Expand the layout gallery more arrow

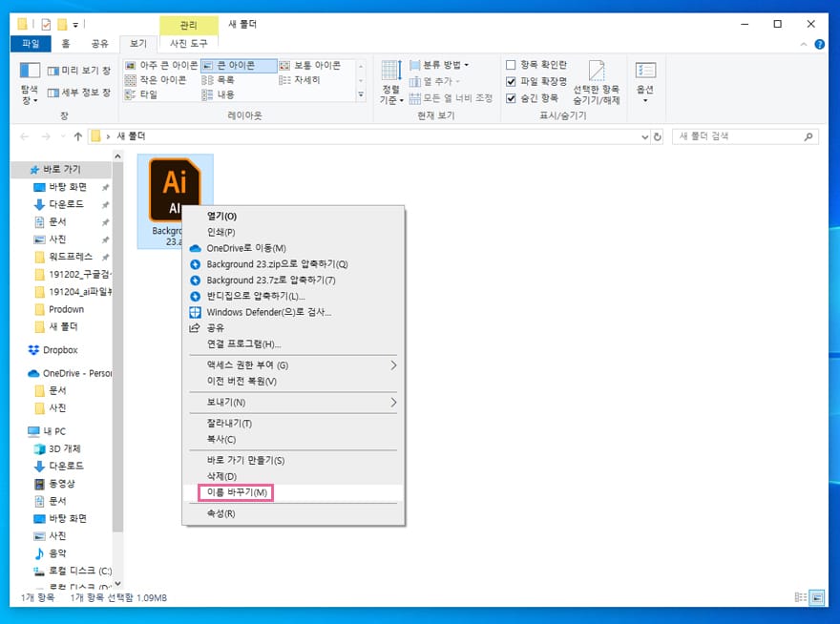pos(361,94)
